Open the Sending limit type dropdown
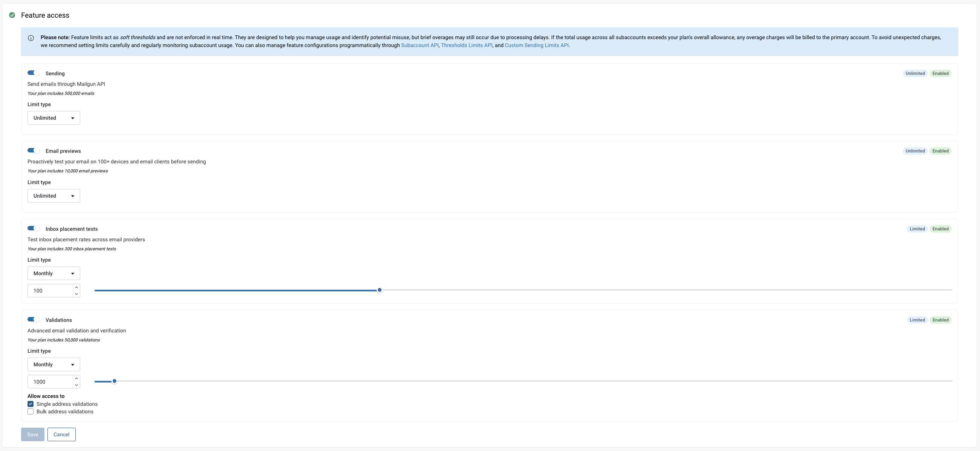The height and width of the screenshot is (451, 980). [53, 117]
